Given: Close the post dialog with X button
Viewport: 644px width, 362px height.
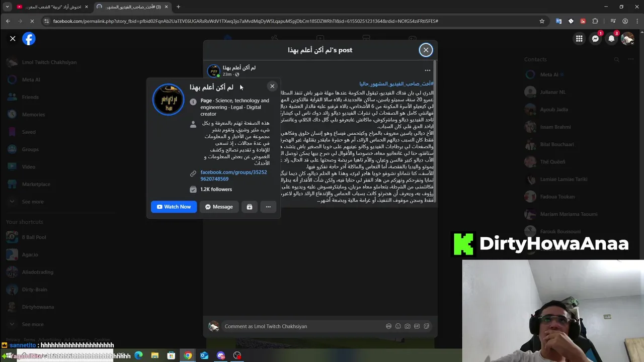Looking at the screenshot, I should click(x=426, y=50).
